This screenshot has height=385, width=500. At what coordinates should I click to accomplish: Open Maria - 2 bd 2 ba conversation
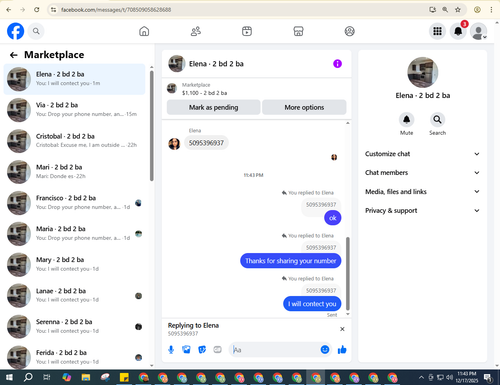[x=75, y=234]
